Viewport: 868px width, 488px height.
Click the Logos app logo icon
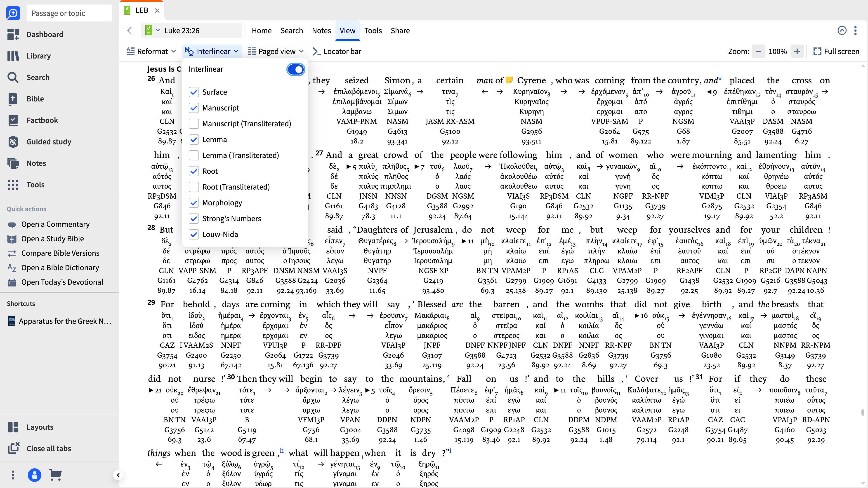13,13
